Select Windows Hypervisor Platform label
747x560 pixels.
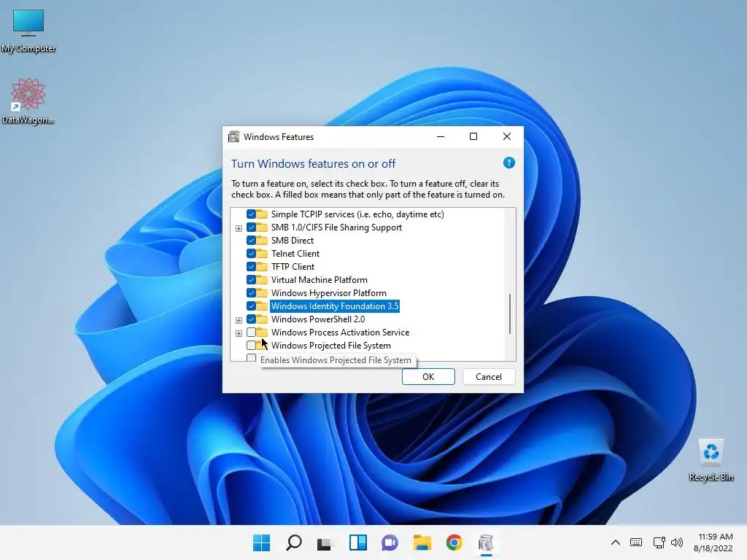[329, 292]
